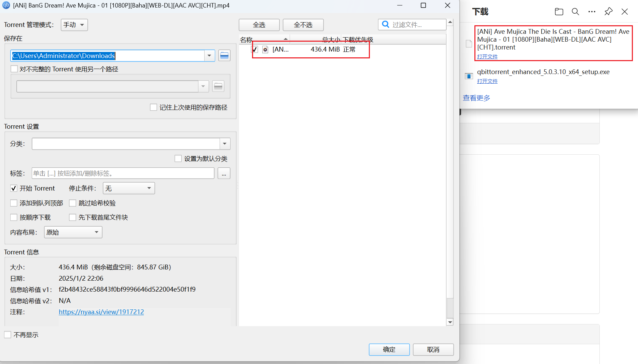Click the disabled incomplete-path browse folder button
This screenshot has height=364, width=638.
click(x=218, y=86)
